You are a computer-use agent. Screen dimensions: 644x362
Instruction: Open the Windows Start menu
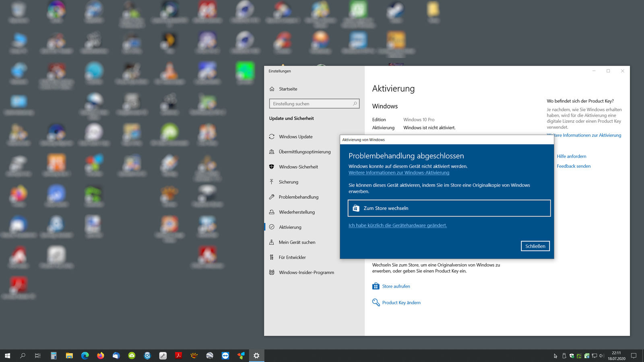[7, 356]
